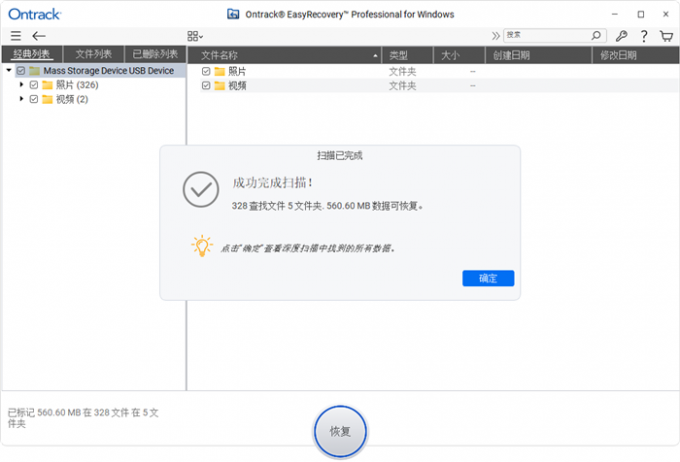This screenshot has width=680, height=462.
Task: Toggle the Mass Storage Device USB Device checkbox
Action: click(x=21, y=70)
